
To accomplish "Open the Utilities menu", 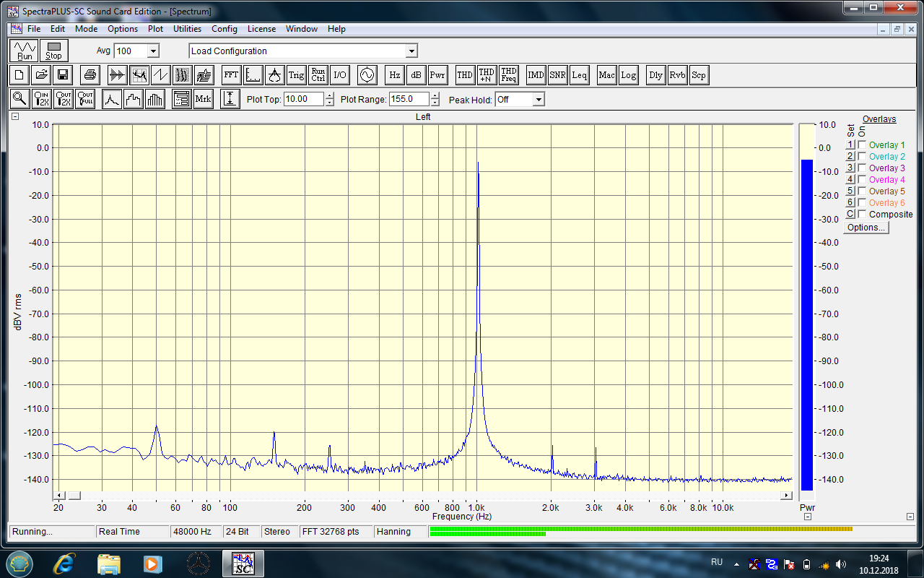I will pos(187,29).
